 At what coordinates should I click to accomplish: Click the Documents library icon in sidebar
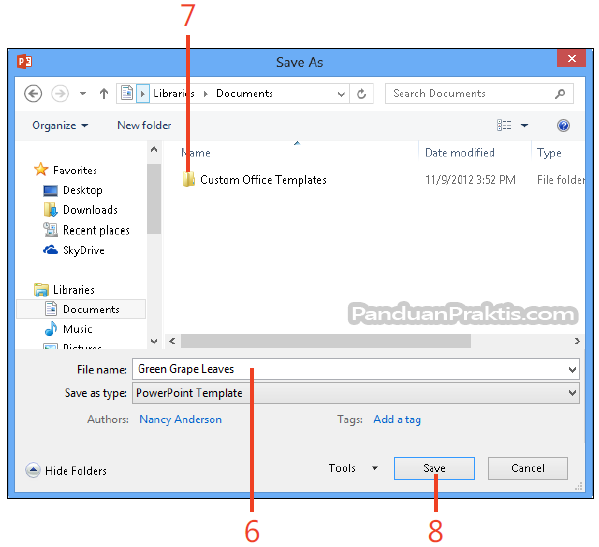click(x=51, y=309)
